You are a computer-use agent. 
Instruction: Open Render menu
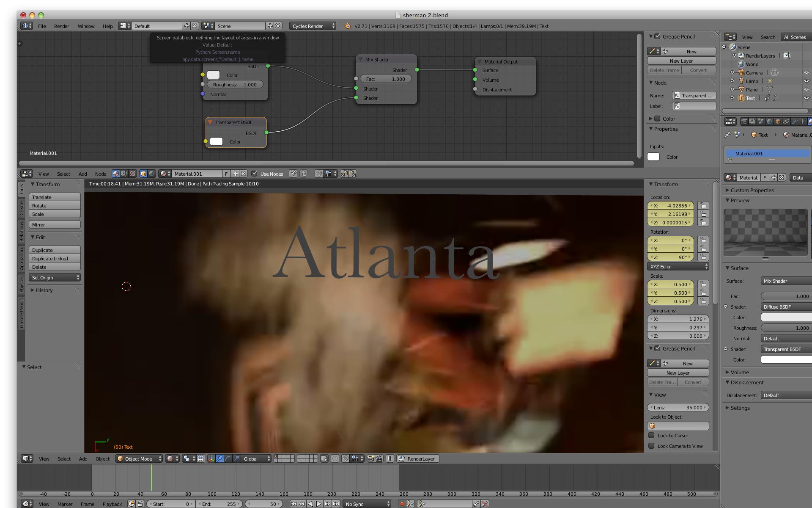point(61,26)
